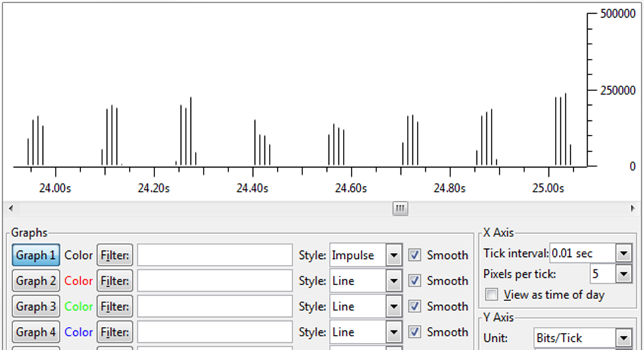Expand the Y Axis Unit dropdown
Screen dimensions: 644x350
[624, 338]
